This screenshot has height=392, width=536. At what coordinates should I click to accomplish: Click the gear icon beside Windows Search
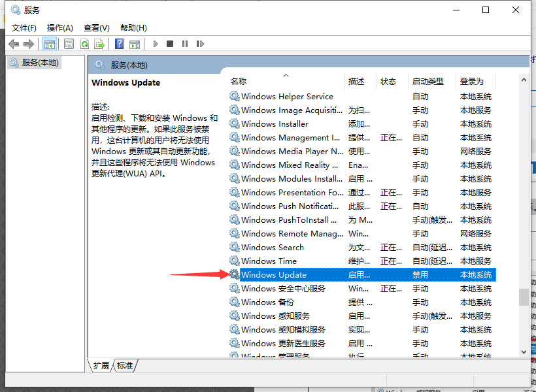pyautogui.click(x=235, y=247)
